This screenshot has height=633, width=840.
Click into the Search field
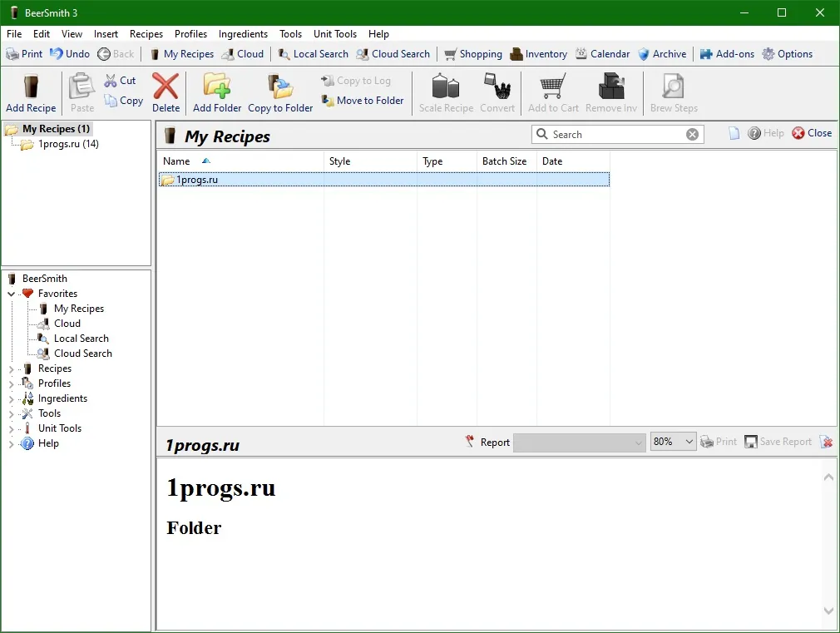point(616,134)
